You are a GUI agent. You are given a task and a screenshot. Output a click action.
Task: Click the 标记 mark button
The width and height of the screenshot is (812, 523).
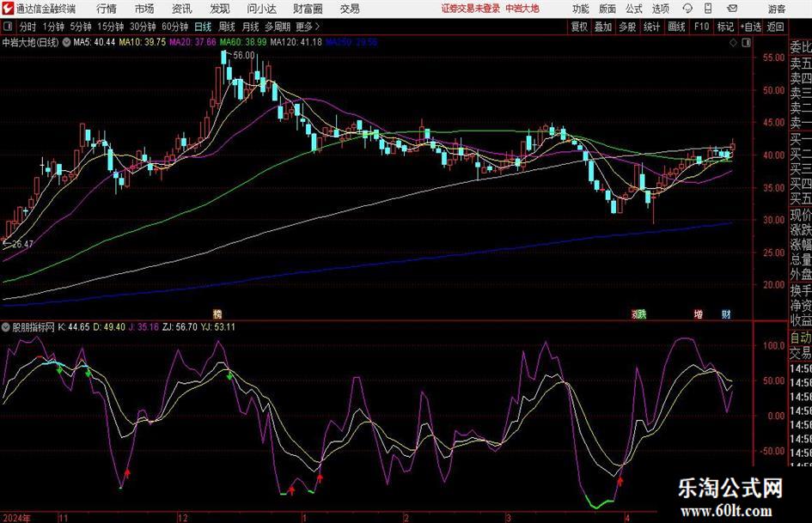(725, 27)
